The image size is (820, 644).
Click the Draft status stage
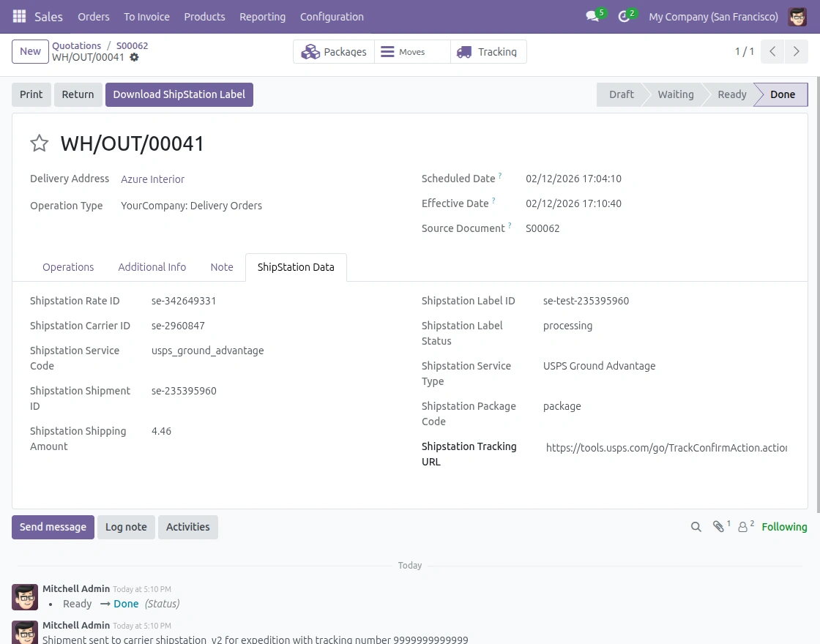pyautogui.click(x=622, y=94)
